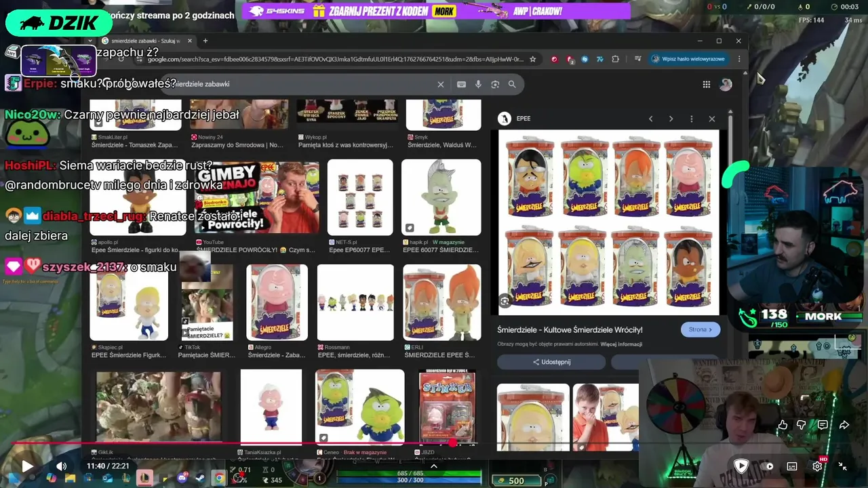Open comments via the speech bubble icon
The height and width of the screenshot is (488, 868).
point(823,425)
